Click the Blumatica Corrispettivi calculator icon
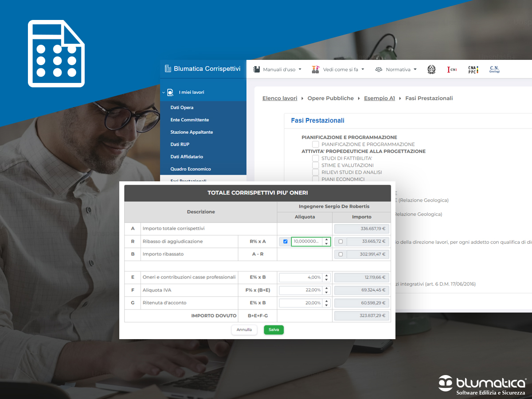Image resolution: width=532 pixels, height=399 pixels. 168,69
